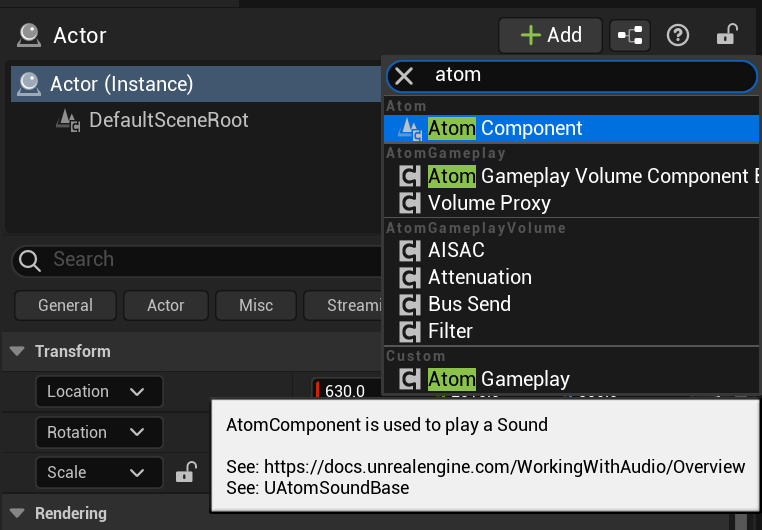This screenshot has height=530, width=762.
Task: Toggle the details panel lock icon
Action: pyautogui.click(x=727, y=35)
